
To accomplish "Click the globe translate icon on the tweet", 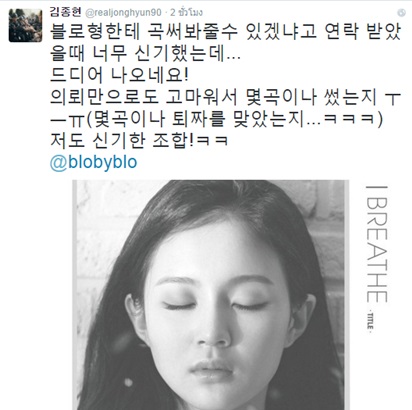I will (x=401, y=13).
